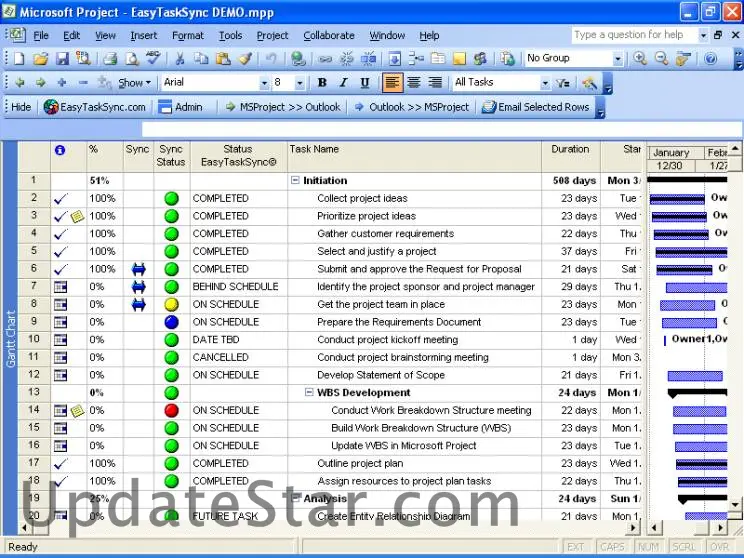Run the spelling check (ABC icon)

(x=153, y=59)
